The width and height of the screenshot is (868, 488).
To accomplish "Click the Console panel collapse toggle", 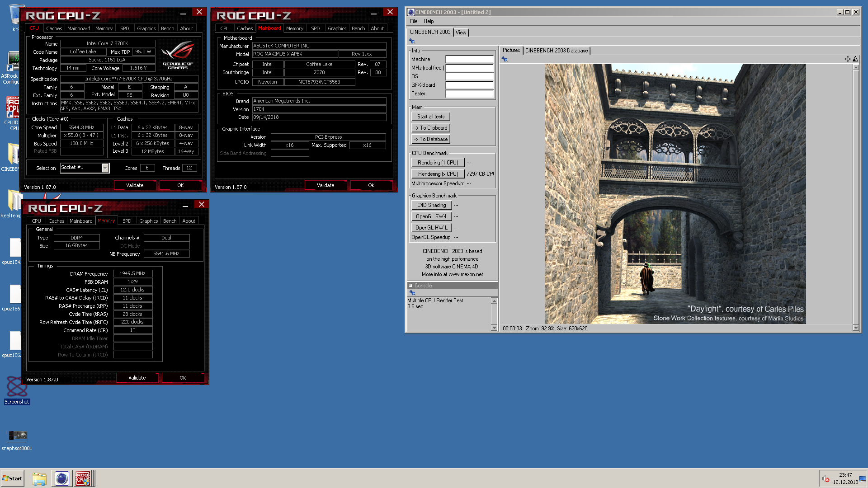I will pos(411,286).
